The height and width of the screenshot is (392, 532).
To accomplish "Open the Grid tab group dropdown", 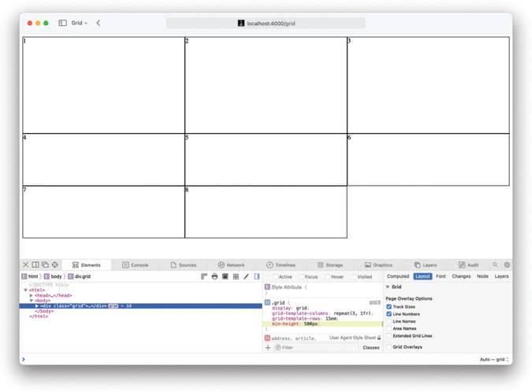I will 80,24.
